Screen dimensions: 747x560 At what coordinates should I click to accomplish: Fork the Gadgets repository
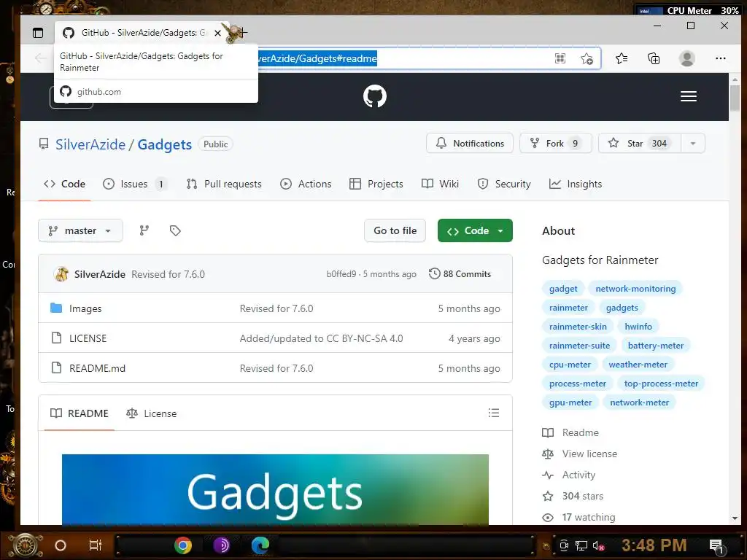[555, 144]
